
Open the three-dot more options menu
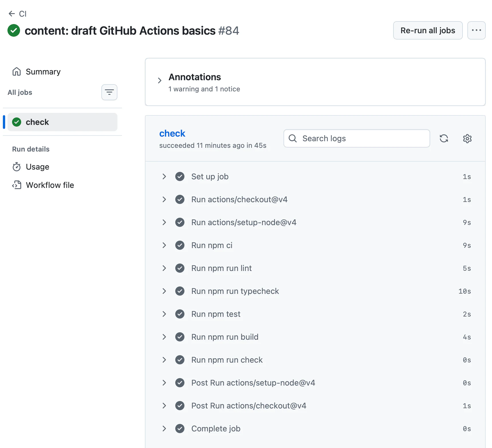(476, 30)
